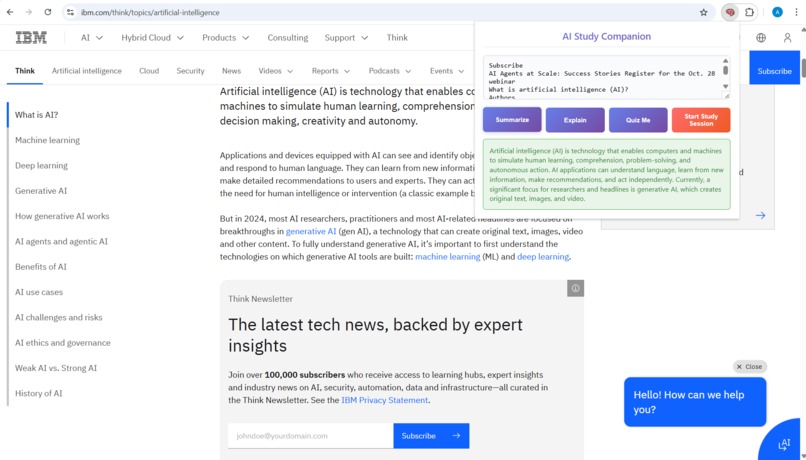Click the textarea scrollbar thumb

click(x=725, y=69)
